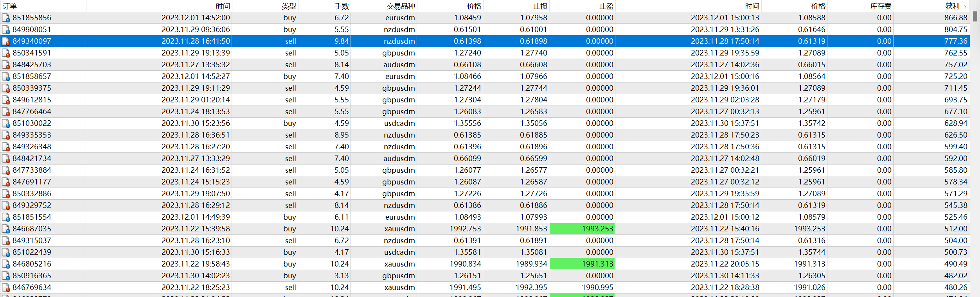980x297 pixels.
Task: Click the order icon for 851855856
Action: (x=6, y=18)
